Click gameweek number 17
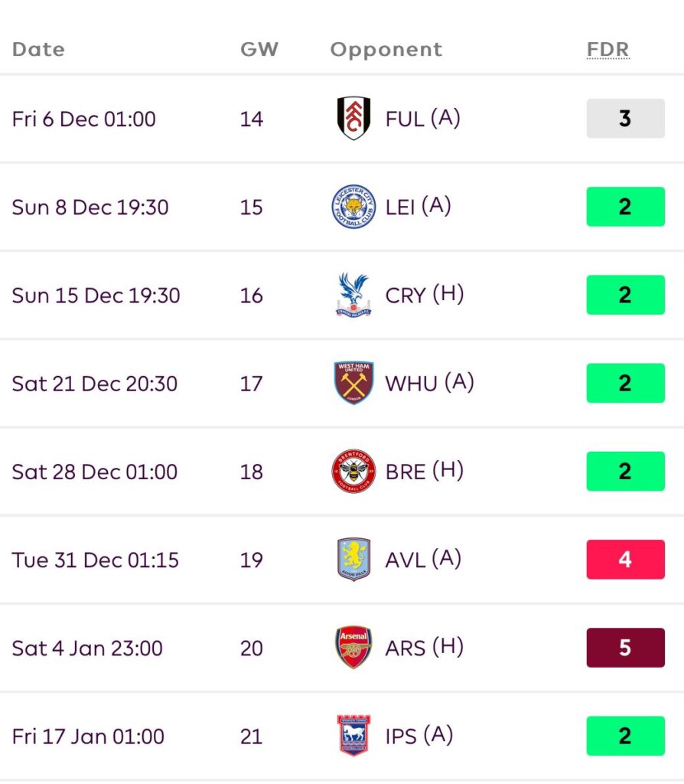Viewport: 684px width, 784px height. click(251, 384)
